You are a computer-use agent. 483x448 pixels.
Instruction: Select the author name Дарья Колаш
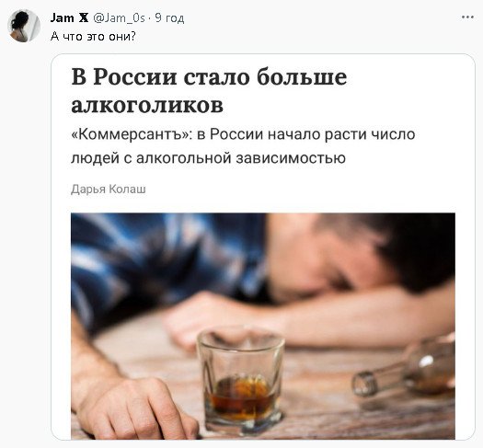(109, 190)
